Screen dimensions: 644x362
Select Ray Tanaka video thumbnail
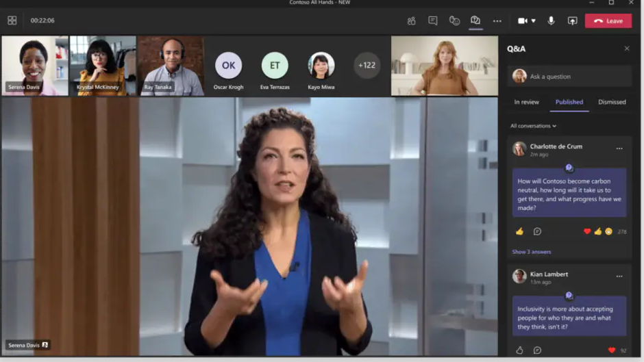[x=171, y=66]
